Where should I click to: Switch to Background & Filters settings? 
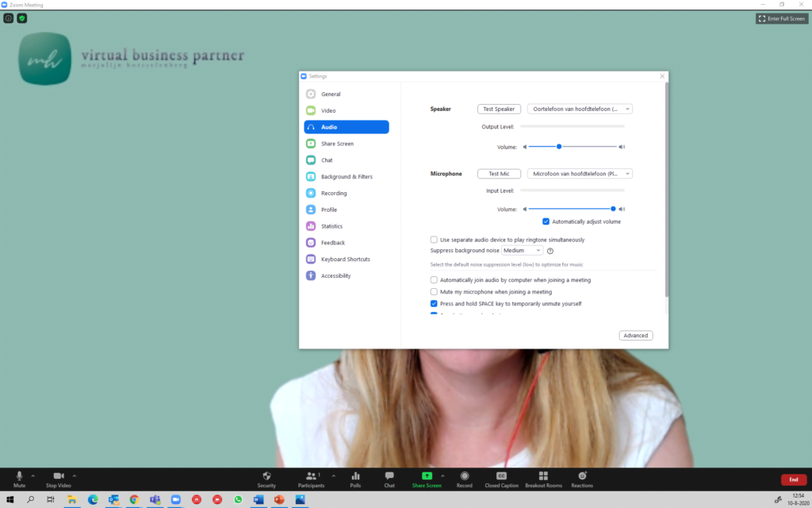point(346,177)
